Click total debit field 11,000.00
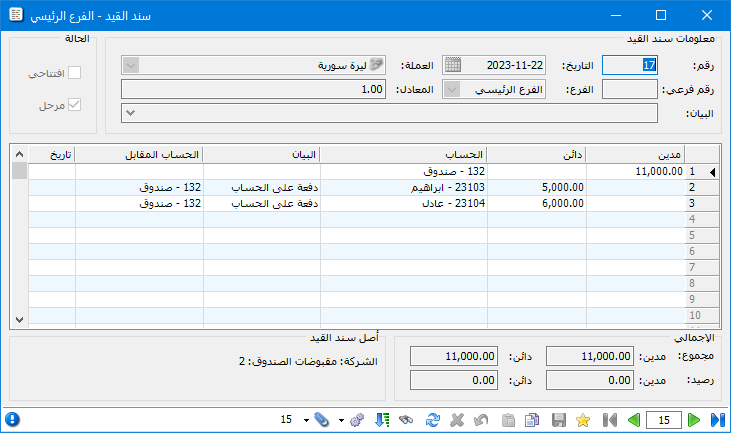731x433 pixels. (590, 356)
